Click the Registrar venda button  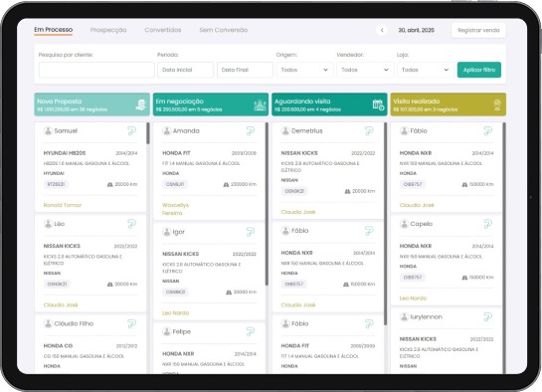(x=478, y=30)
